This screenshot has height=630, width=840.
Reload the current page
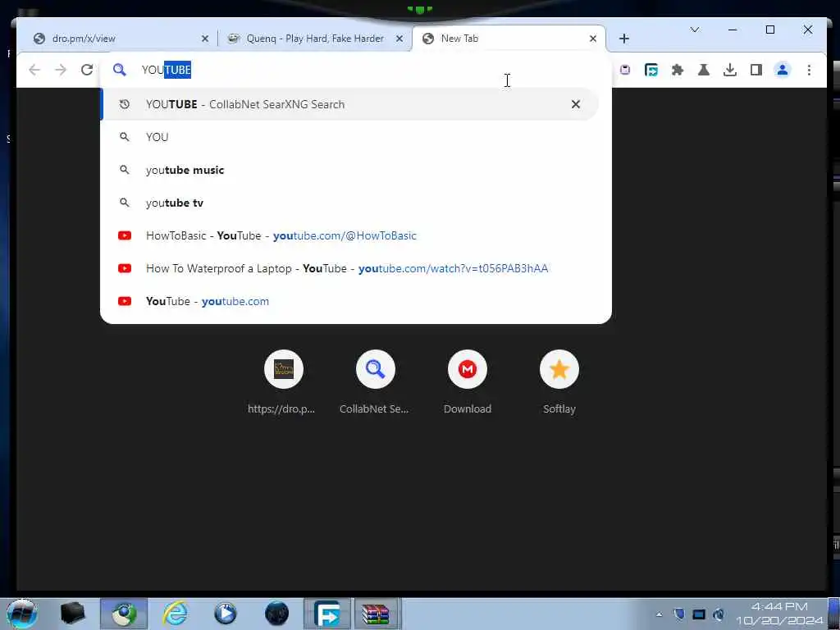click(87, 70)
